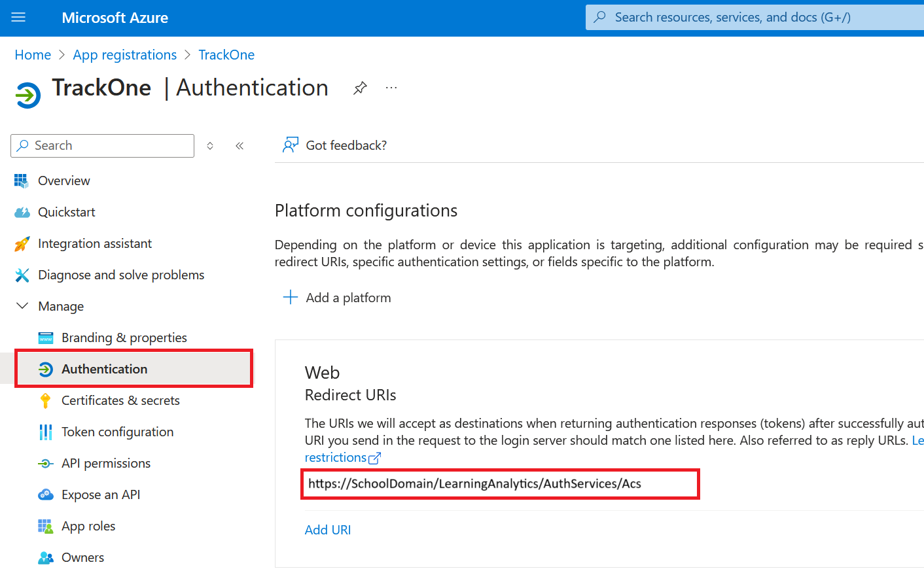Open App registrations breadcrumb

coord(125,55)
